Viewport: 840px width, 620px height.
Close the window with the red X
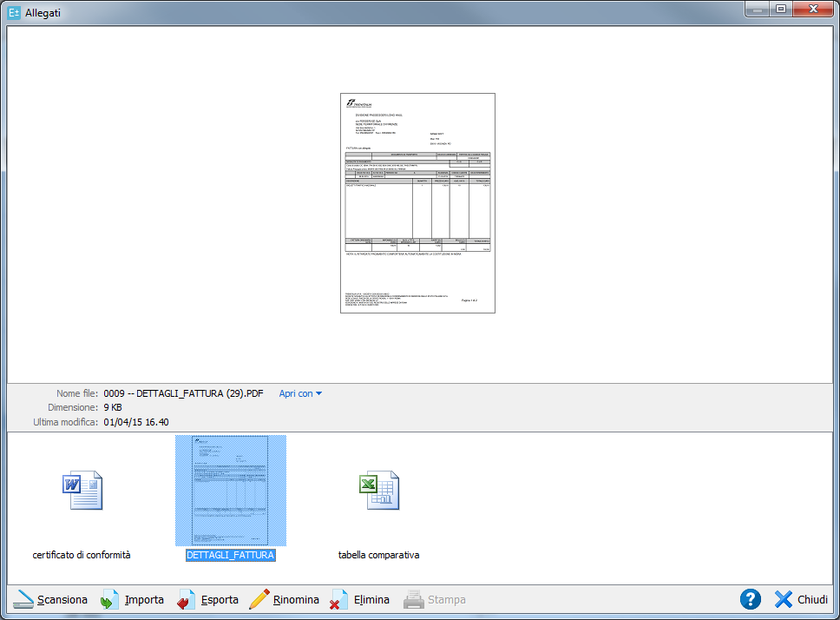tap(813, 9)
